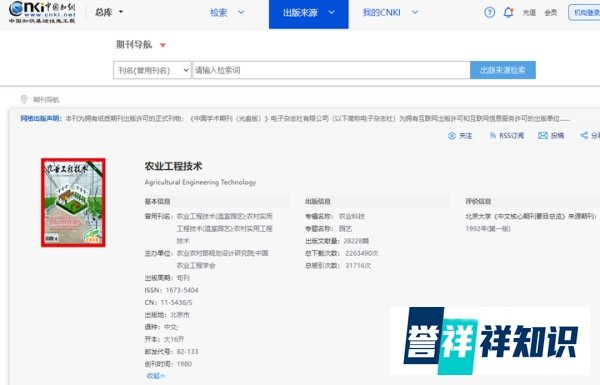Click the 农业工程技术 journal cover thumbnail
600x385 pixels.
pos(73,202)
